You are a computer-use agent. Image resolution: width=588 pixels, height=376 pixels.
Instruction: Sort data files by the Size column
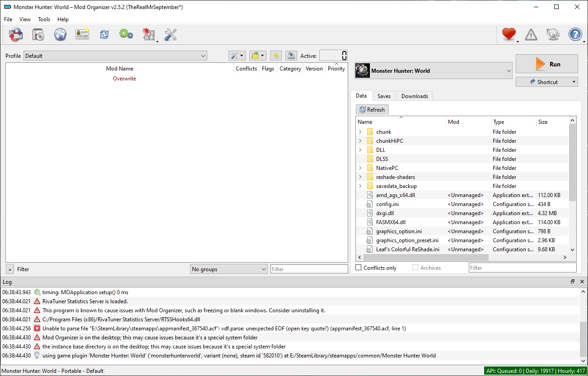(x=551, y=122)
